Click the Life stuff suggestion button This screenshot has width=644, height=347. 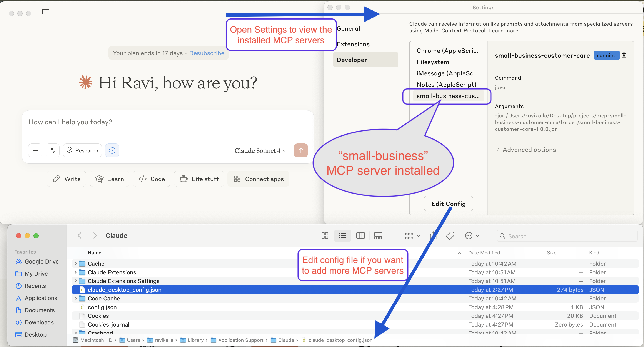tap(199, 179)
